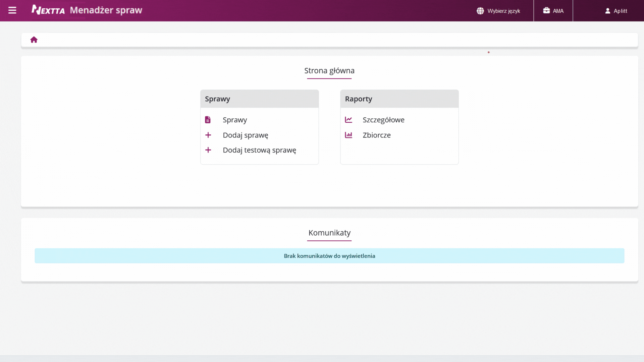Open the Zbiorcze reports link
Screen dimensions: 644x362
coord(377,135)
